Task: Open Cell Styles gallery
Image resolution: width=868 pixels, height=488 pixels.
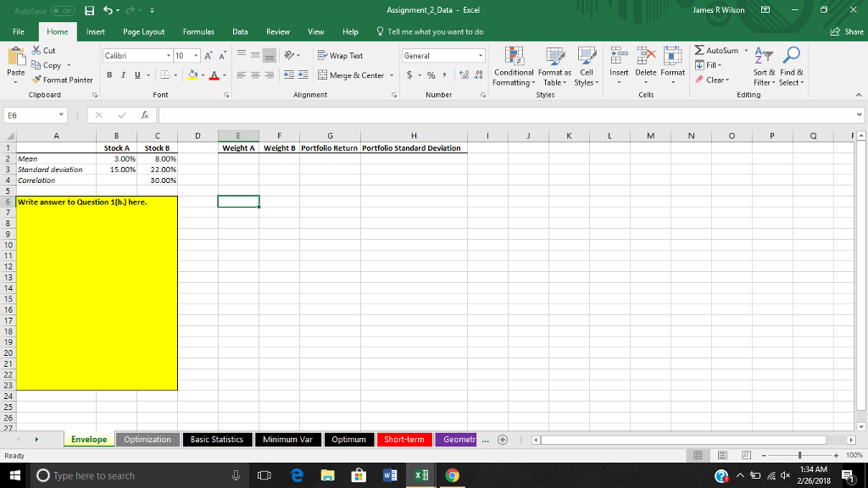Action: tap(587, 66)
